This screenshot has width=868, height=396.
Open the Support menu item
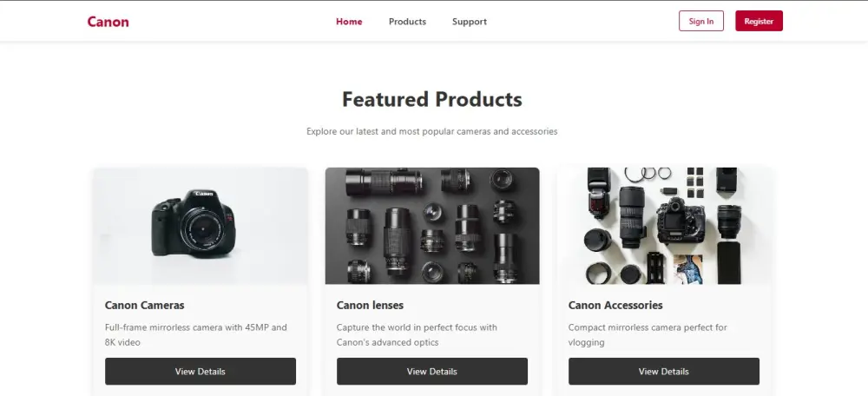(x=469, y=22)
